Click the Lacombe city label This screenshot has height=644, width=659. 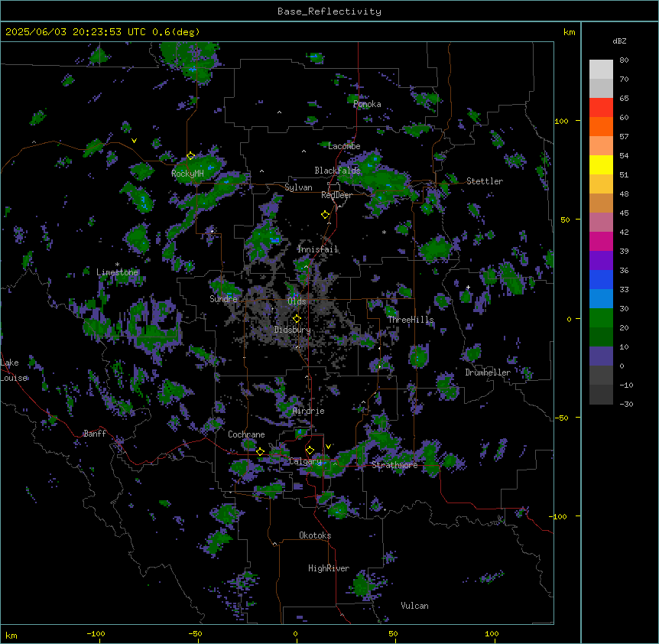tap(344, 146)
